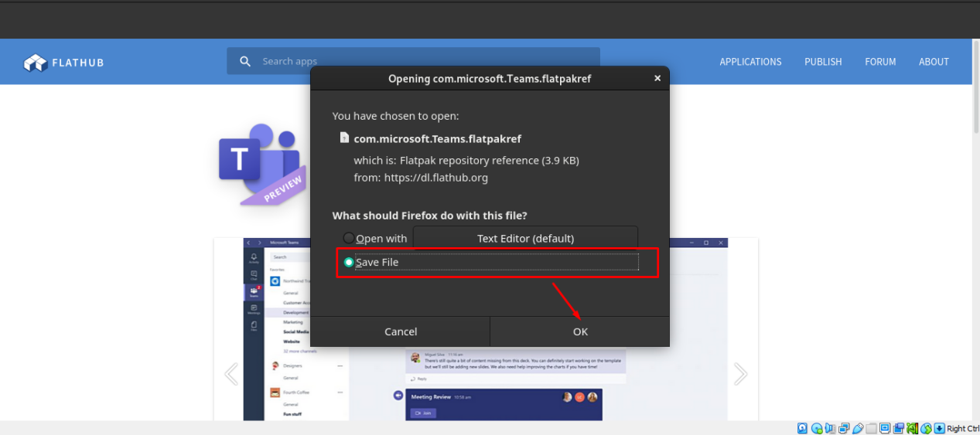Click the VirtualBox shared folders icon
Image resolution: width=980 pixels, height=435 pixels.
(x=871, y=428)
